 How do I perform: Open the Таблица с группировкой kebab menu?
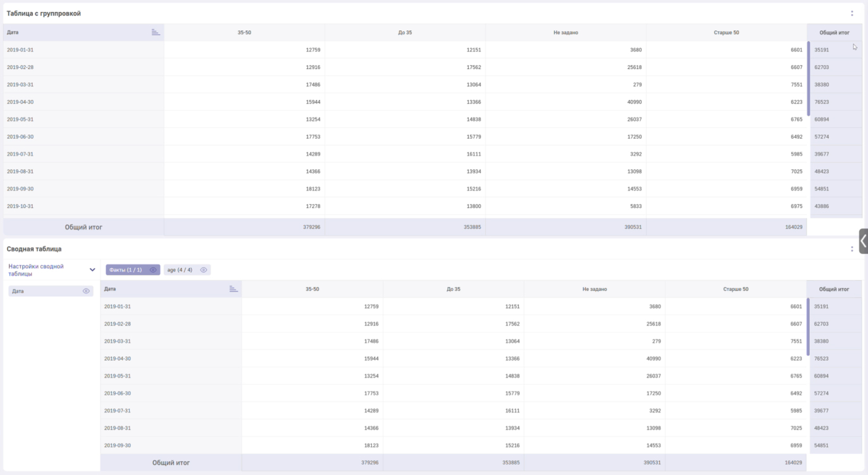click(852, 13)
